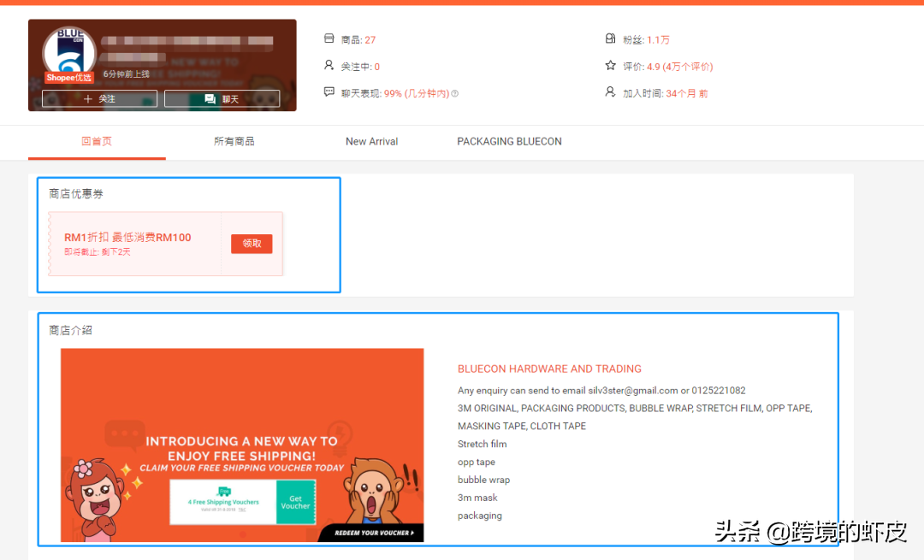Click Get Voucher in the banner
Screen dimensions: 924x560
295,502
